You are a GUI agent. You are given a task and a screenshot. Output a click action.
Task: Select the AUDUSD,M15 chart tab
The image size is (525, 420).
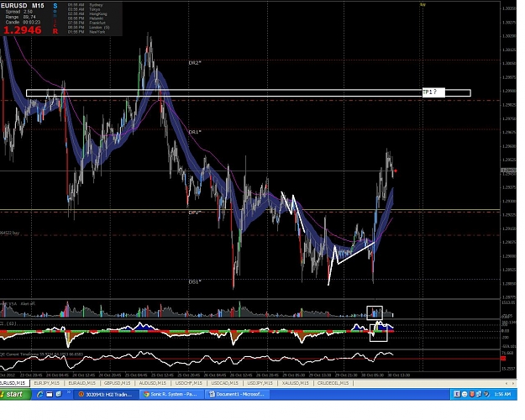click(x=152, y=383)
